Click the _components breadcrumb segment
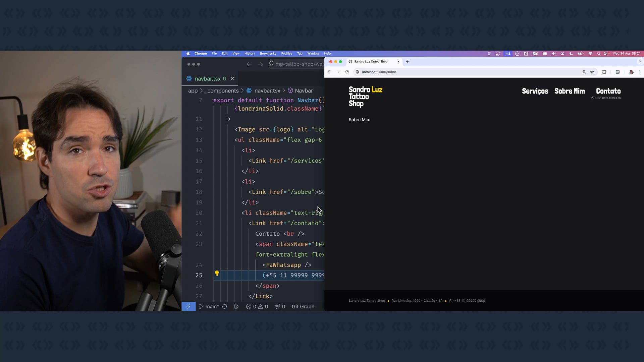The width and height of the screenshot is (644, 362). click(221, 91)
